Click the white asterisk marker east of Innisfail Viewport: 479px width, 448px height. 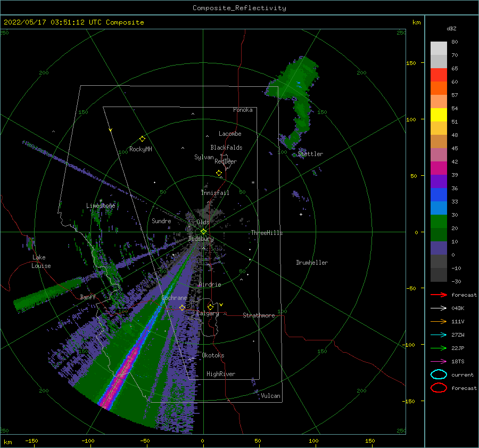click(253, 183)
